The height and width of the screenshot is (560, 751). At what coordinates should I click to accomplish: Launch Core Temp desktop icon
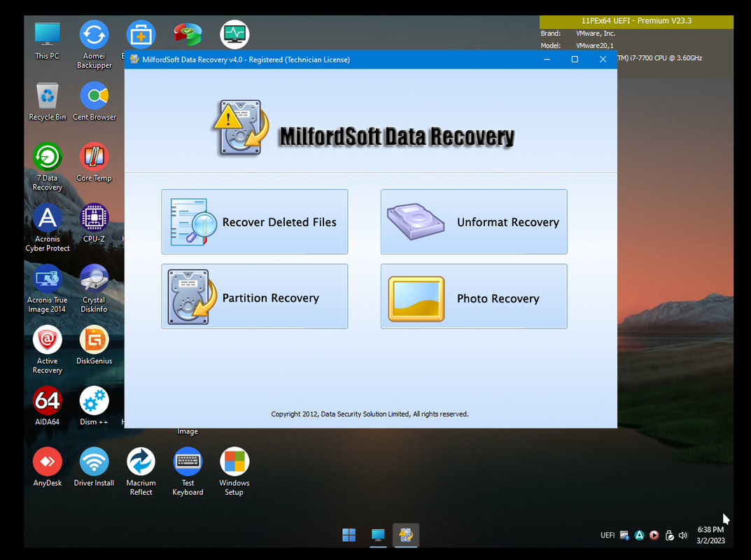pyautogui.click(x=94, y=162)
